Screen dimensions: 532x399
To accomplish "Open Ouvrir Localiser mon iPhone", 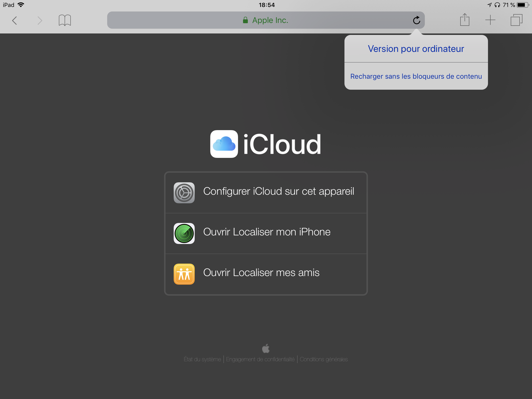I will [267, 232].
